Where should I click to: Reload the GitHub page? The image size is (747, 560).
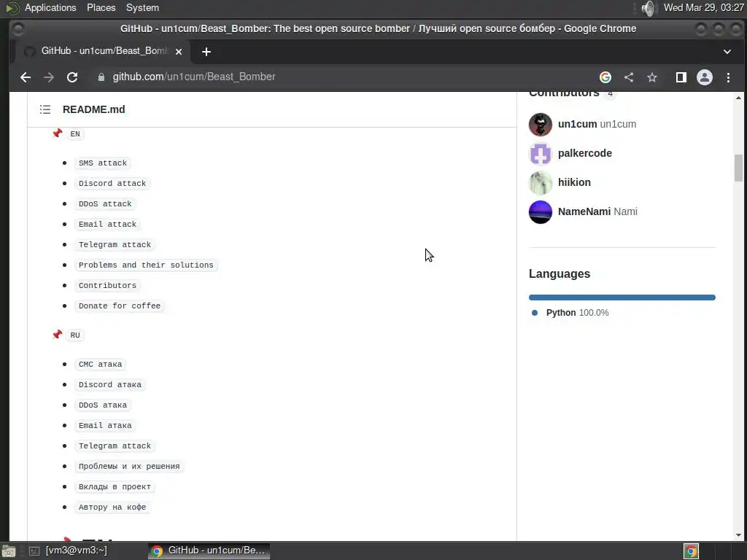(x=72, y=77)
